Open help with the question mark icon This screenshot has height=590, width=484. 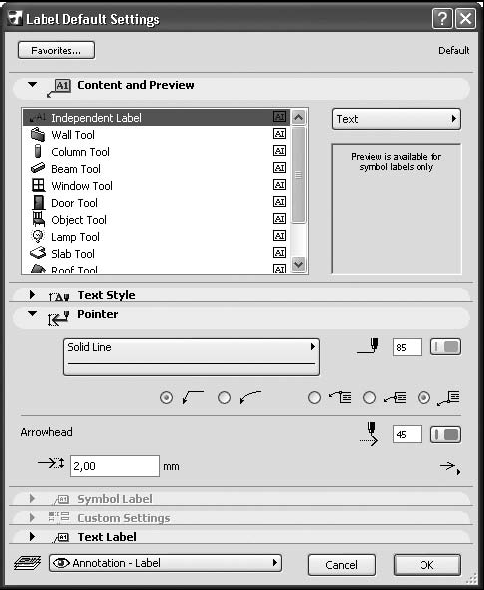click(442, 18)
